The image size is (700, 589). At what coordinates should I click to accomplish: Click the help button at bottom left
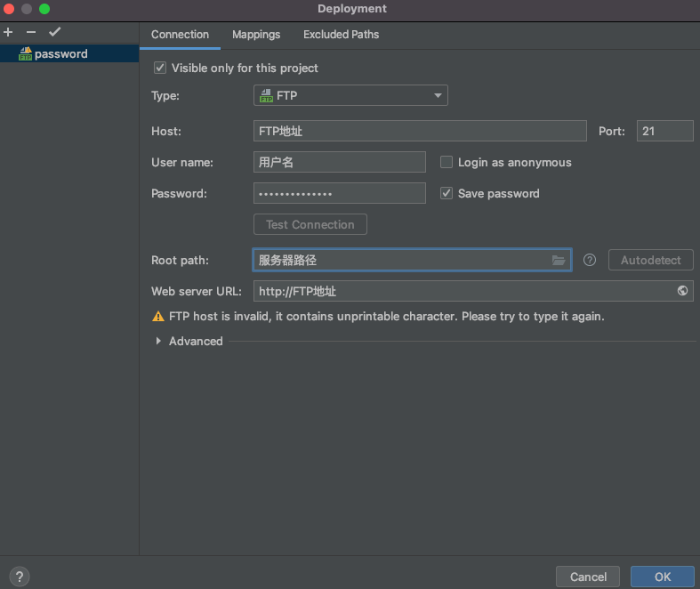20,577
